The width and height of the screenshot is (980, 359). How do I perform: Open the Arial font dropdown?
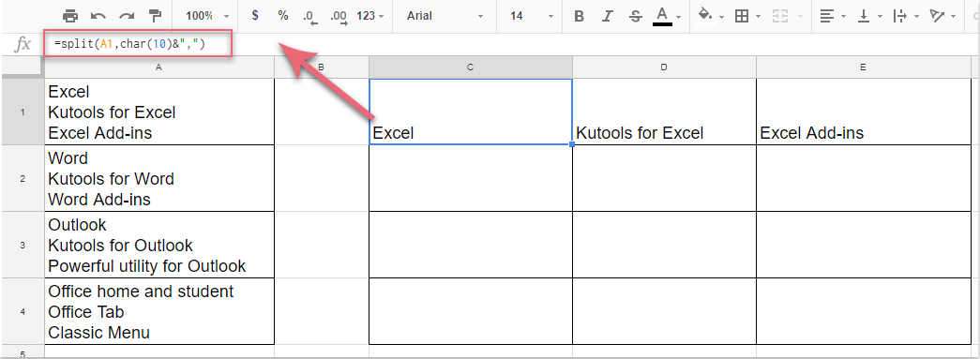pyautogui.click(x=445, y=16)
